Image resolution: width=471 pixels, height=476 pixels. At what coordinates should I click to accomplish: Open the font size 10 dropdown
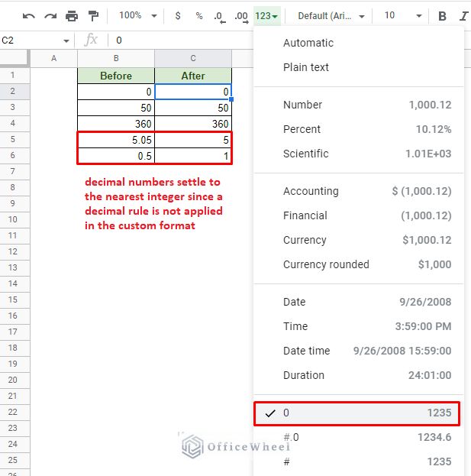[403, 15]
